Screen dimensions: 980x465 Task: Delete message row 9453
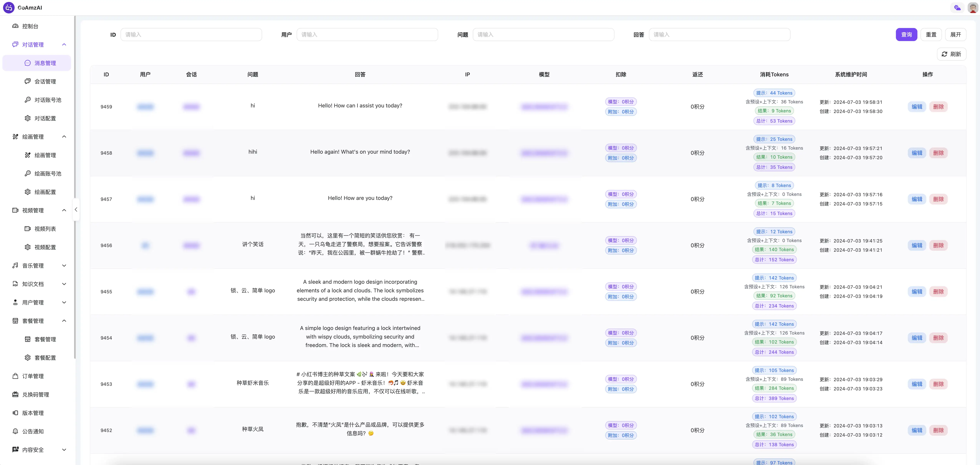[938, 384]
